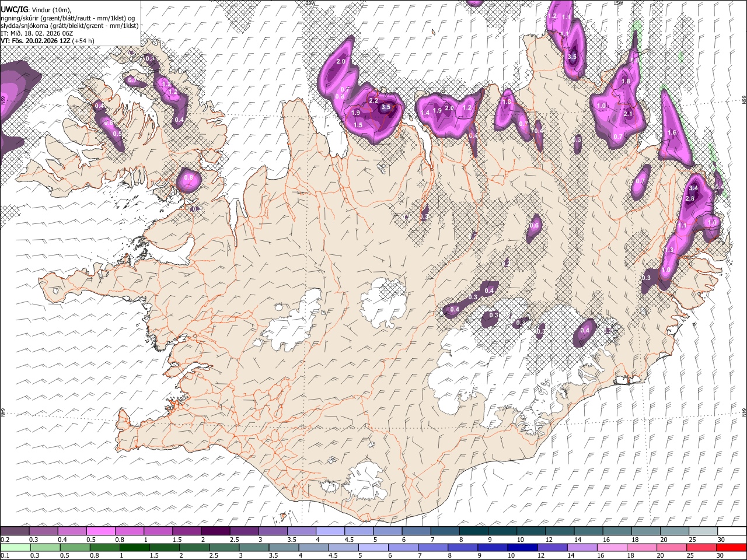Select the pale green swatch after 0.1 on lower scale
Image resolution: width=747 pixels, height=560 pixels.
15,547
